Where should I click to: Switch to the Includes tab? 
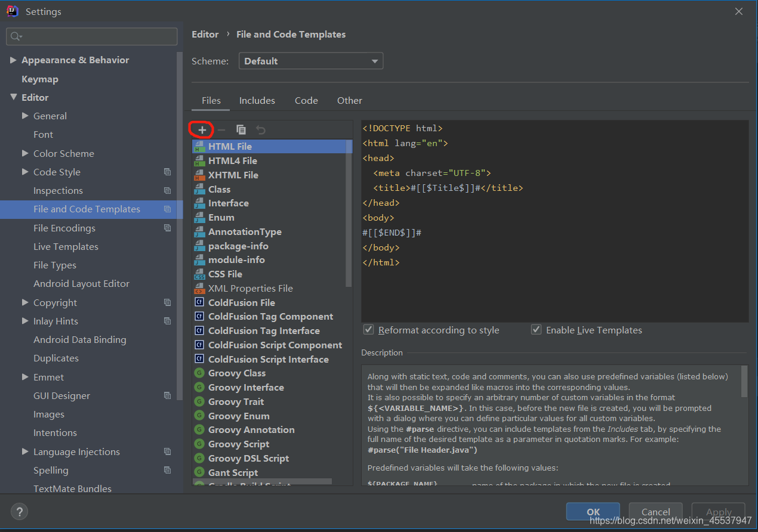click(x=257, y=101)
